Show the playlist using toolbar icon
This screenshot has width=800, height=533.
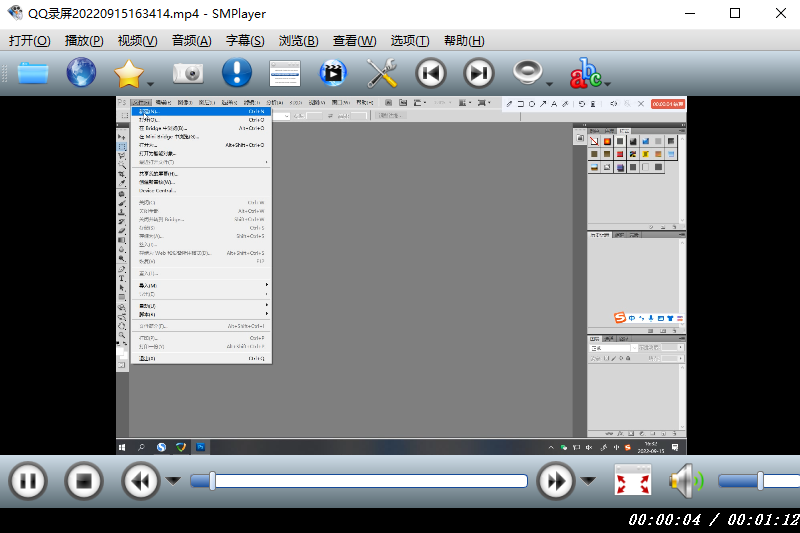[285, 73]
